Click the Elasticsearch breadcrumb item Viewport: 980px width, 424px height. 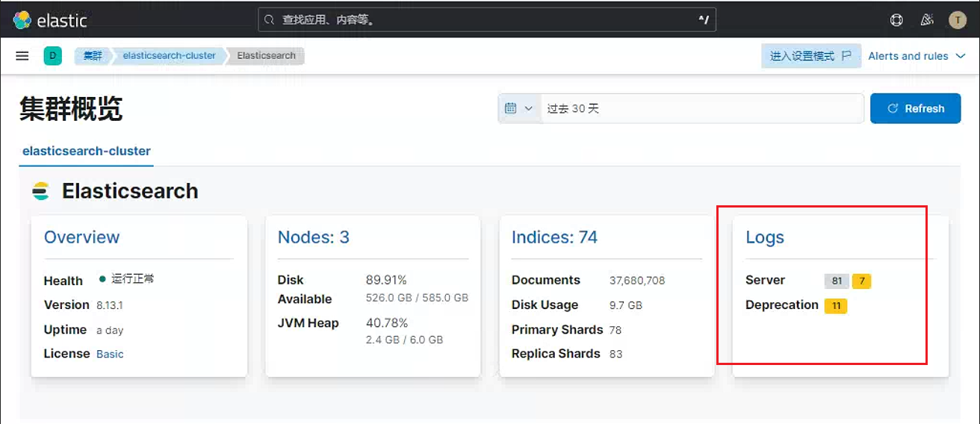tap(266, 56)
